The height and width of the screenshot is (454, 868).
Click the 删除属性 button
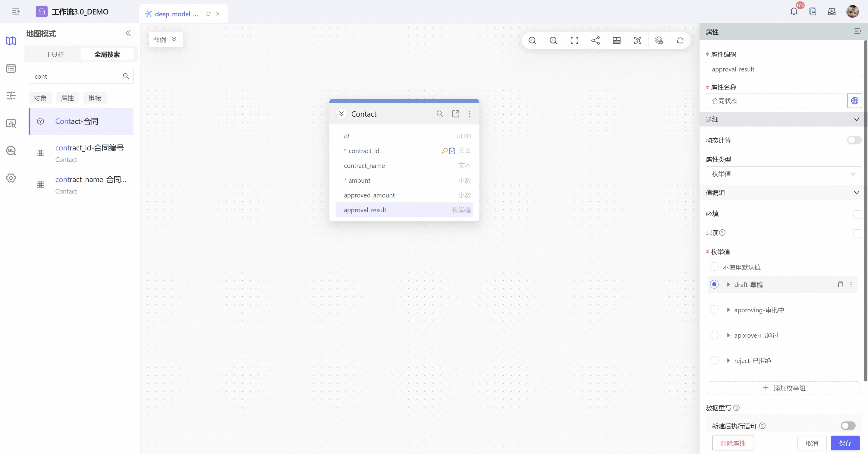tap(733, 443)
